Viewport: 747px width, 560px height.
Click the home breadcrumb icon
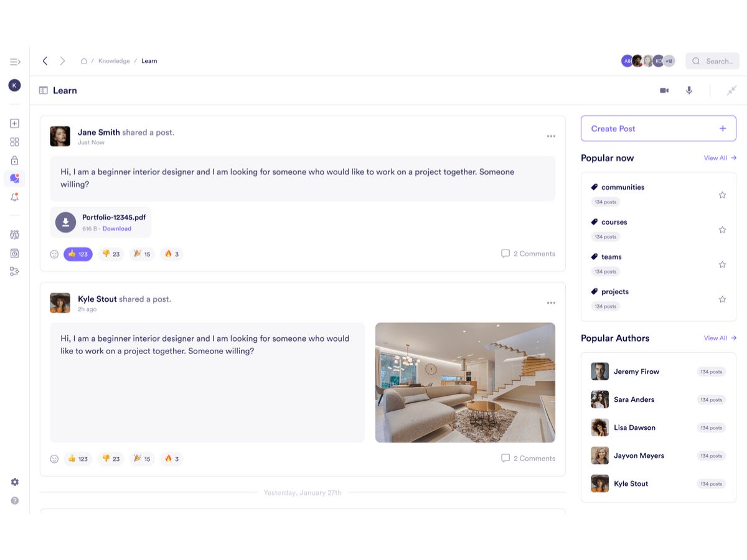tap(84, 61)
